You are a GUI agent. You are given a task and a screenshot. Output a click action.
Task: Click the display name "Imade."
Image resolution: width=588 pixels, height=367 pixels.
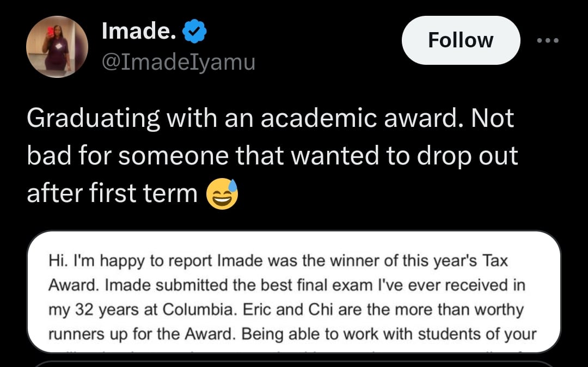(138, 33)
